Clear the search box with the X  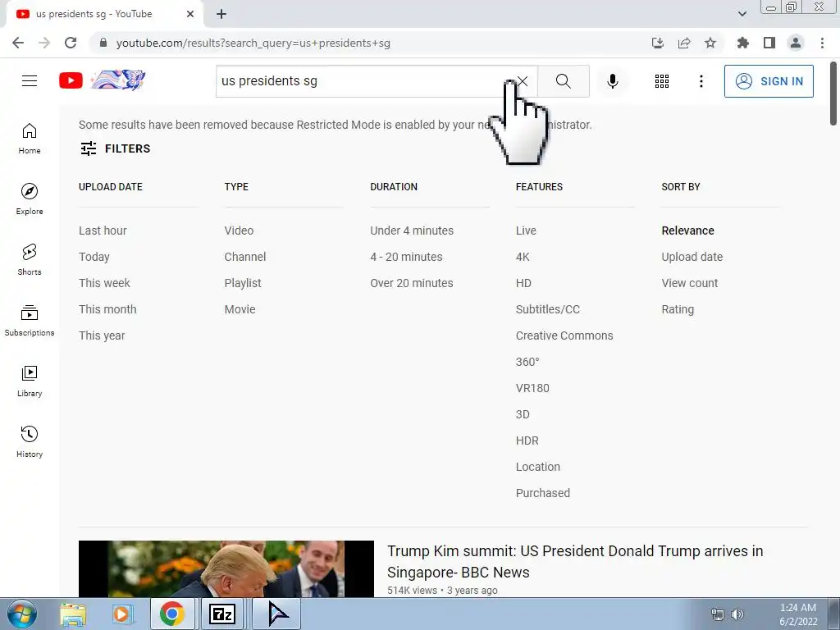tap(523, 81)
